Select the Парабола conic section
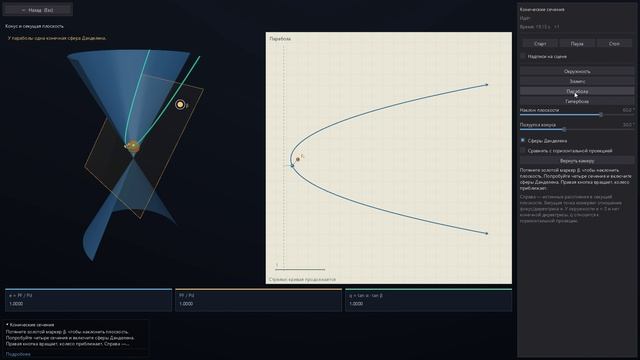Screen dimensions: 640x360 (577, 91)
